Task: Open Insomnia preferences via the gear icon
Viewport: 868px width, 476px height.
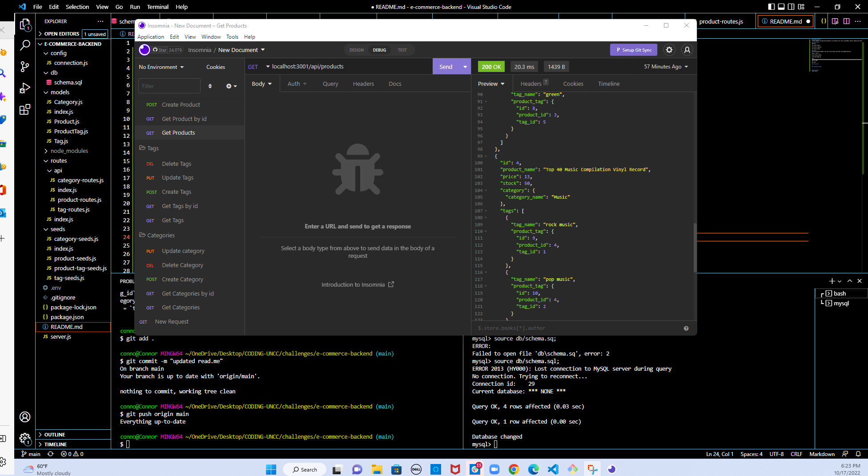Action: point(669,50)
